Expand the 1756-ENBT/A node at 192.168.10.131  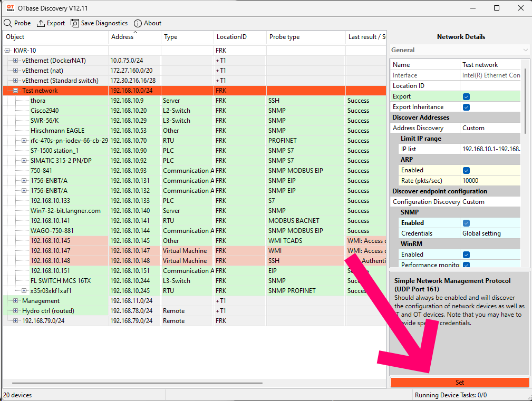click(x=24, y=180)
